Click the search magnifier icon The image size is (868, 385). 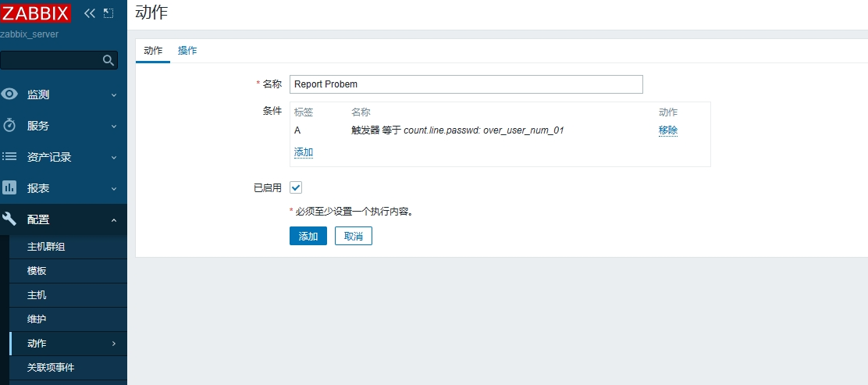(x=108, y=60)
